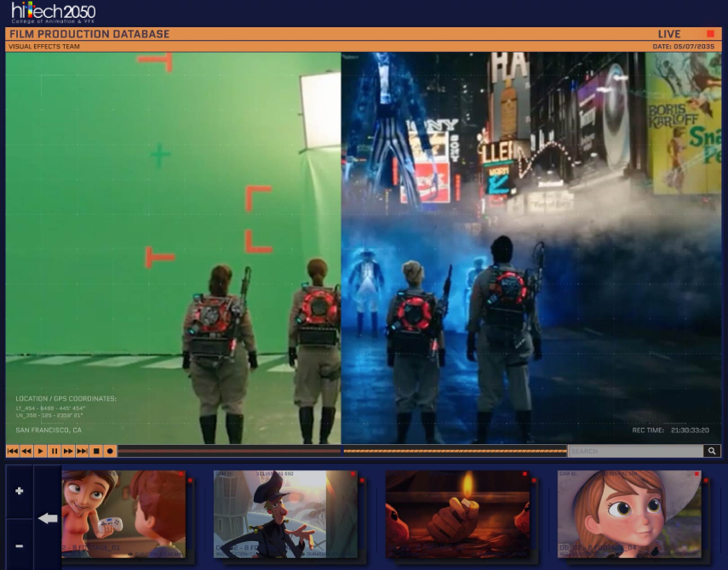728x570 pixels.
Task: Click the LOCATION / GPS COORDINATES label
Action: [66, 398]
